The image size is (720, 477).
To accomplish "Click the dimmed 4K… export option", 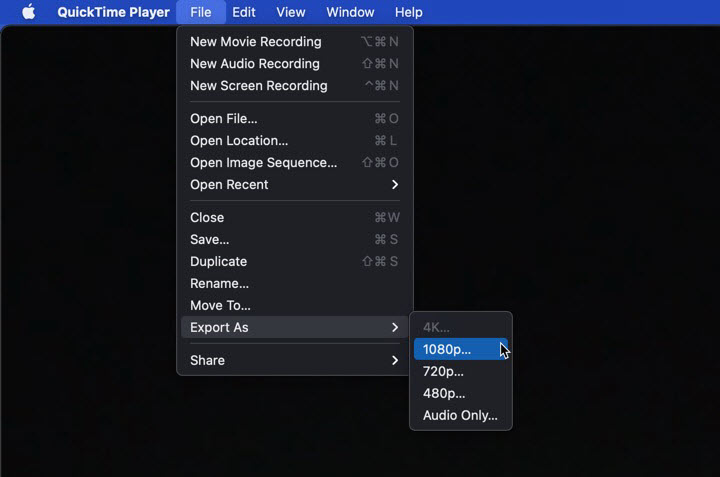I will click(461, 328).
